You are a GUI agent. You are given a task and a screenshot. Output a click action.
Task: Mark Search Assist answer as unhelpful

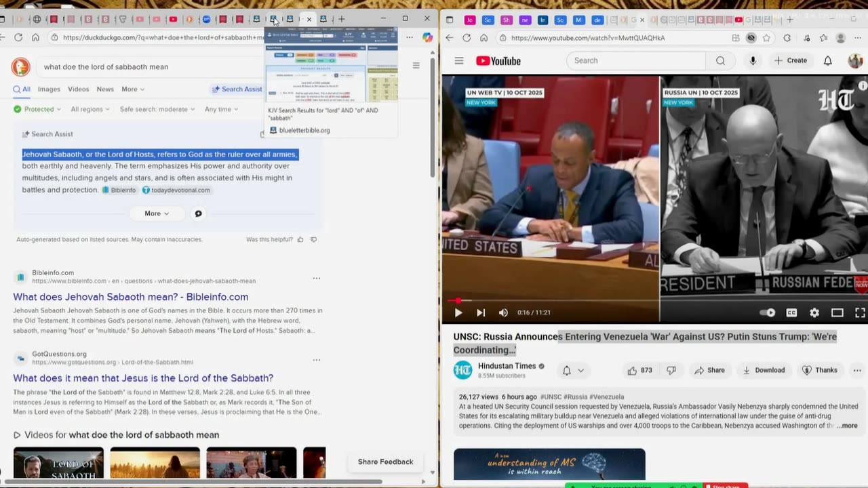pos(313,239)
